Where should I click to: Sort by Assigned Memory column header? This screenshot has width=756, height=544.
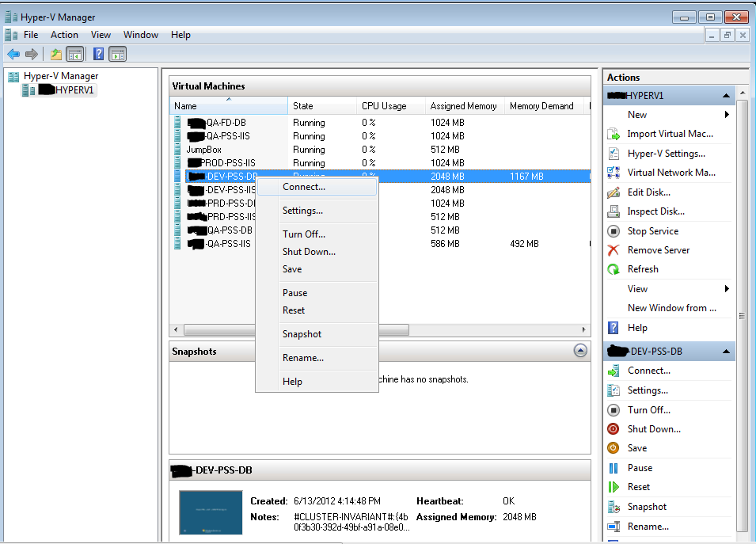[x=465, y=105]
